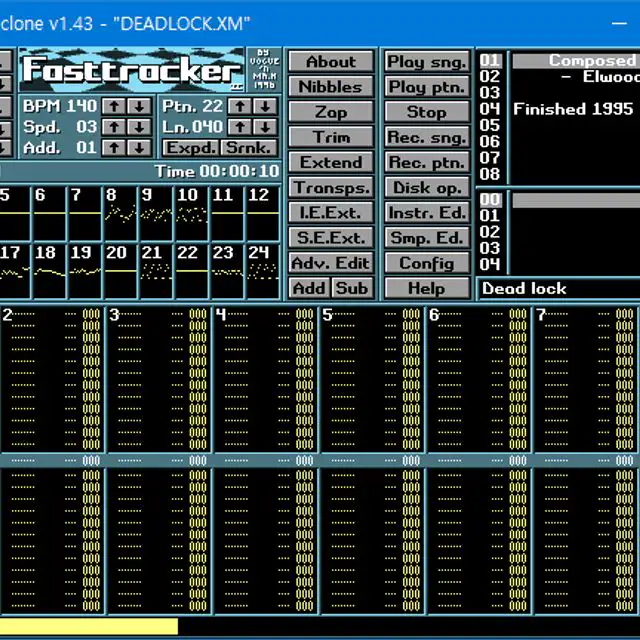The height and width of the screenshot is (640, 640).
Task: Click pattern channel 7 column header
Action: pyautogui.click(x=541, y=315)
